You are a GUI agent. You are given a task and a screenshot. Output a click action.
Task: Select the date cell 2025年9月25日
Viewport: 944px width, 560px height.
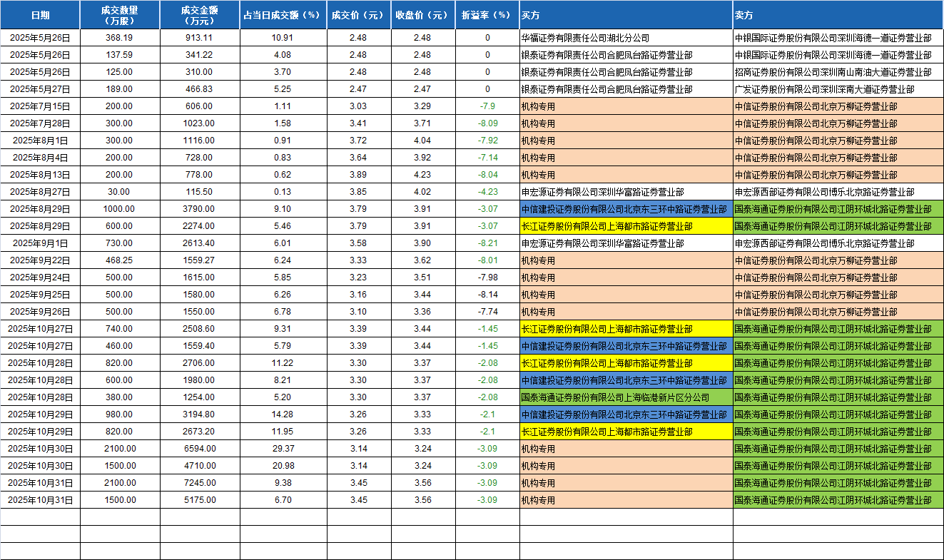(x=40, y=295)
